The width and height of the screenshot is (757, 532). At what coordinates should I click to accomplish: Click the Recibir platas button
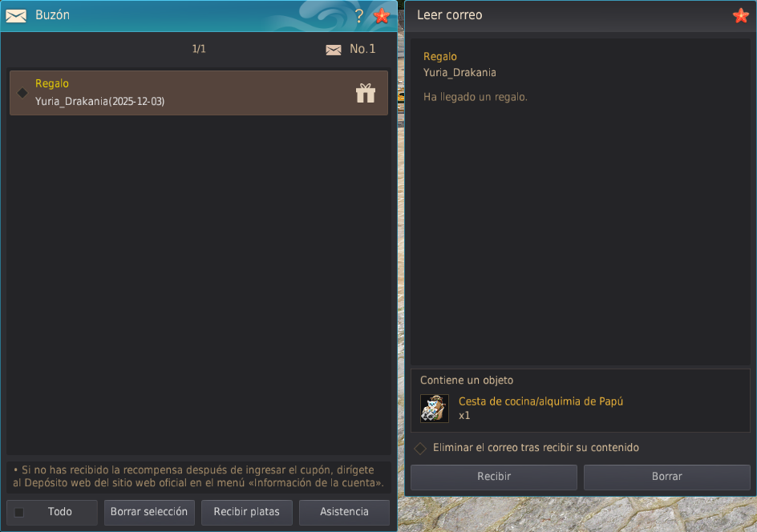pos(246,512)
